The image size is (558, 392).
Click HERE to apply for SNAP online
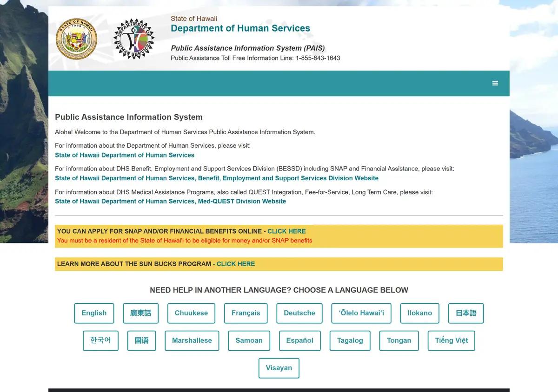point(286,231)
